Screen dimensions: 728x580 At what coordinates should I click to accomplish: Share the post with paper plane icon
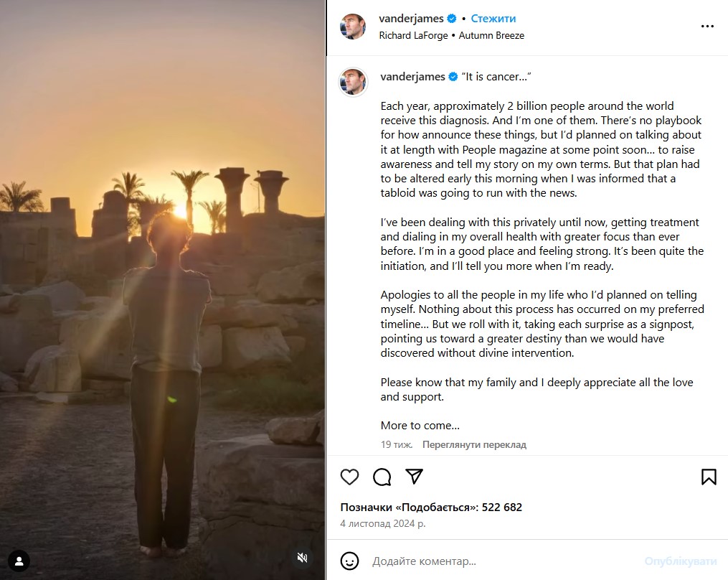414,477
